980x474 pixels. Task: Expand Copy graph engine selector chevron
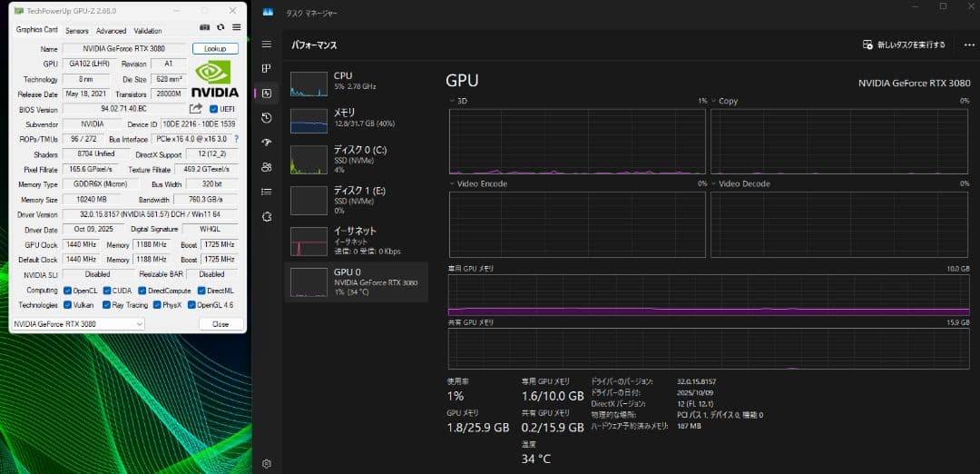(714, 101)
